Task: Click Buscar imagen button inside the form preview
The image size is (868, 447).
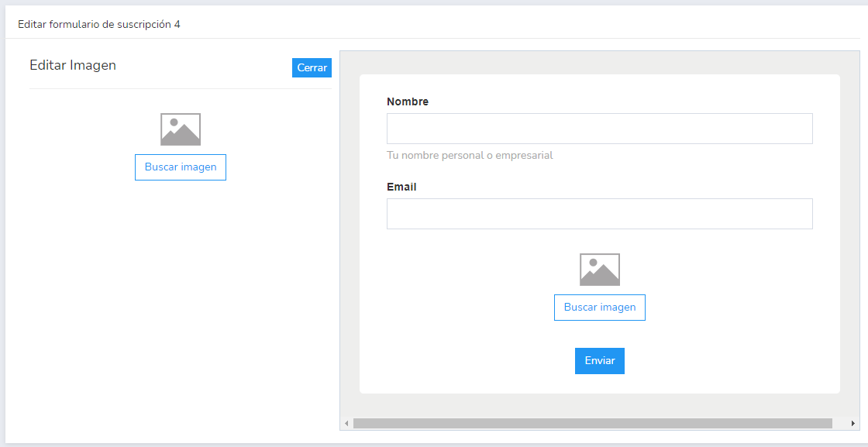Action: (600, 307)
